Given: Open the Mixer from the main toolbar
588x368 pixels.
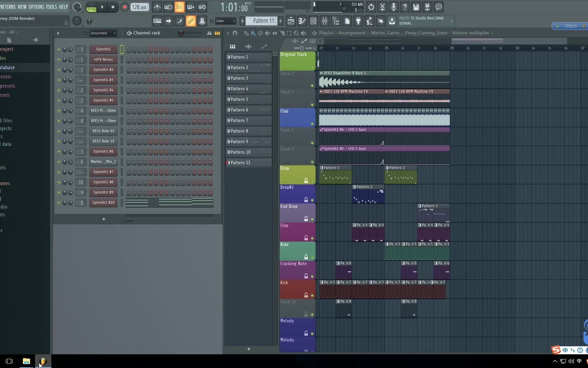Looking at the screenshot, I should [325, 21].
